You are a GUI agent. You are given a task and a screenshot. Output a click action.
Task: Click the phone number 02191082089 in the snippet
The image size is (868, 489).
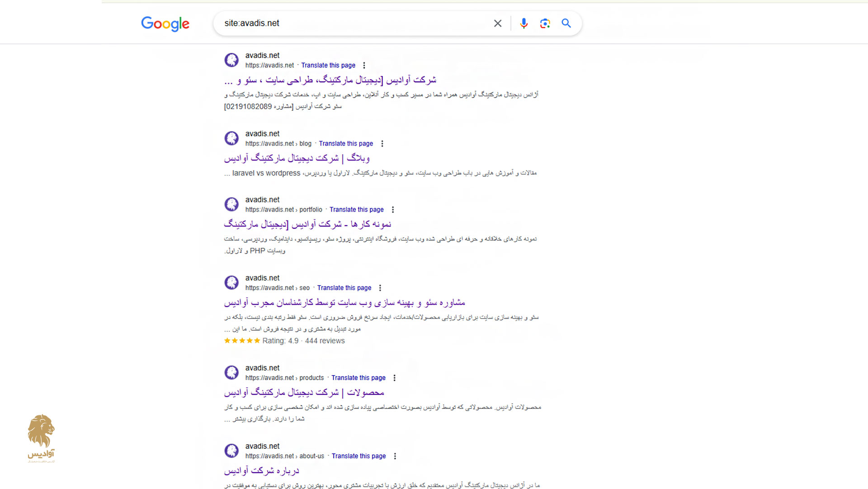click(248, 107)
